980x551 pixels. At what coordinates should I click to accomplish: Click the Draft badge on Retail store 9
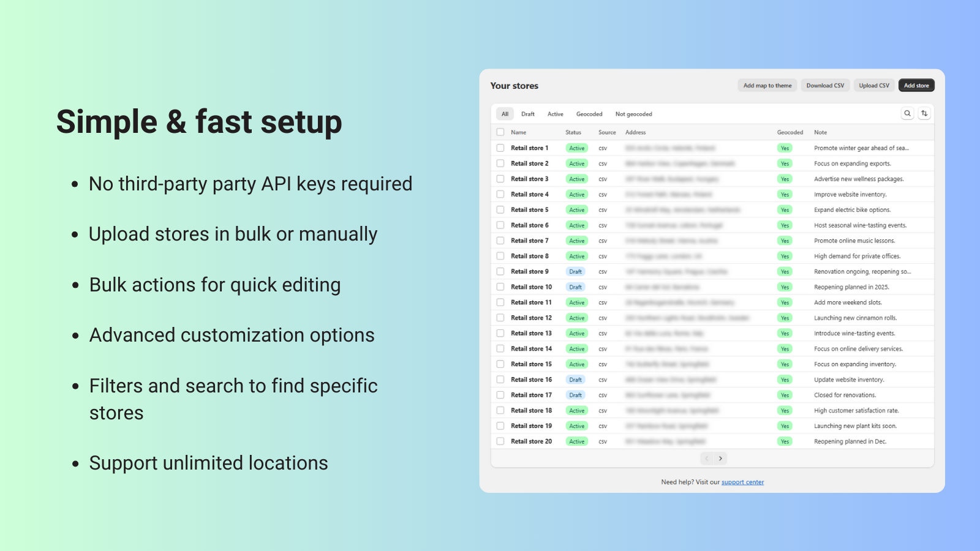coord(575,271)
